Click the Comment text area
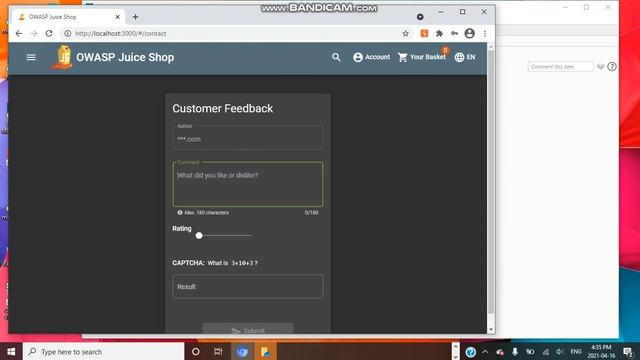 pos(248,184)
